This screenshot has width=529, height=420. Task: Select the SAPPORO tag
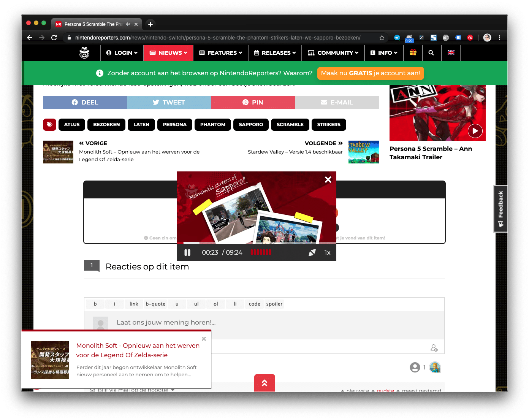251,124
